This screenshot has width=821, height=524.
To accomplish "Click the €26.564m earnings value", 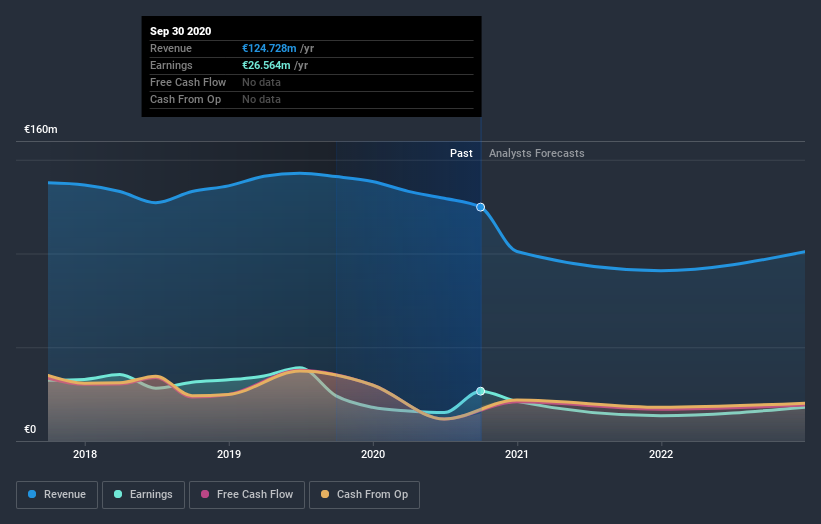I will [x=266, y=65].
